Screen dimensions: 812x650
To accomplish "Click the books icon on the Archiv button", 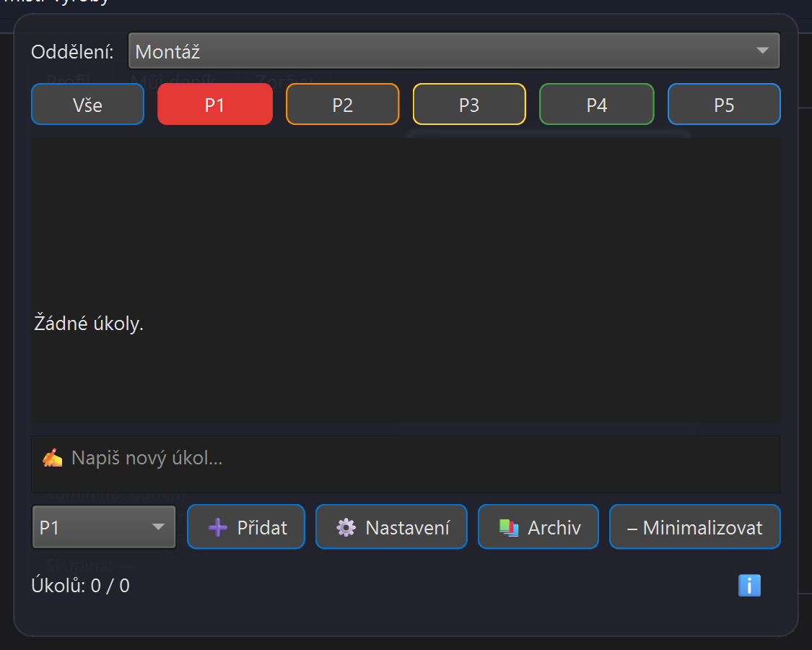I will click(x=509, y=528).
